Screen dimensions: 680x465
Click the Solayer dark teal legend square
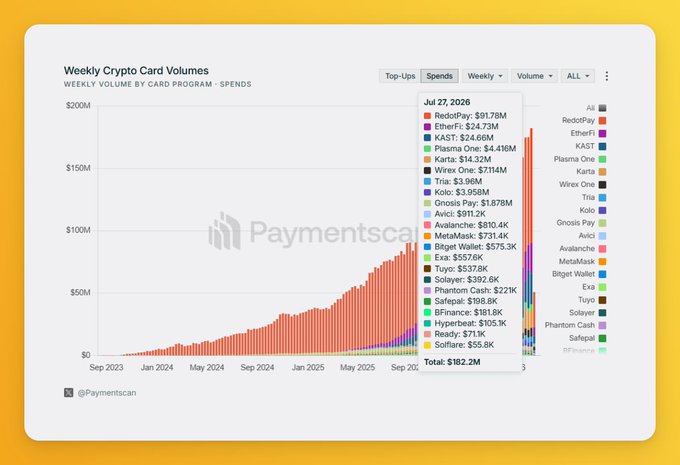click(602, 313)
